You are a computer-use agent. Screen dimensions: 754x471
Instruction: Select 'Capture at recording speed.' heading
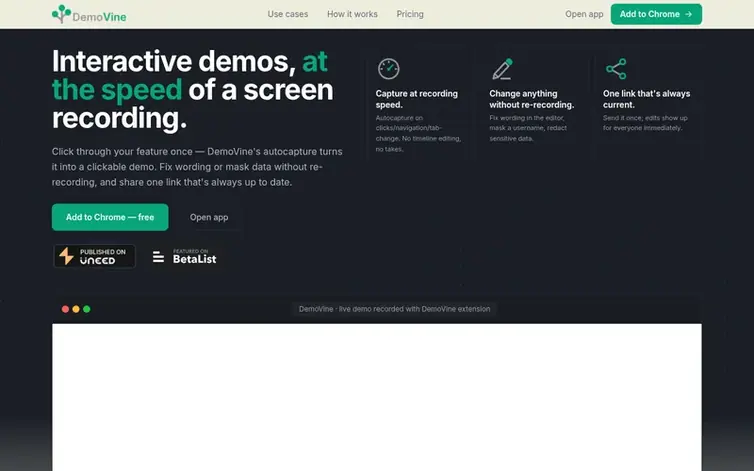coord(416,99)
